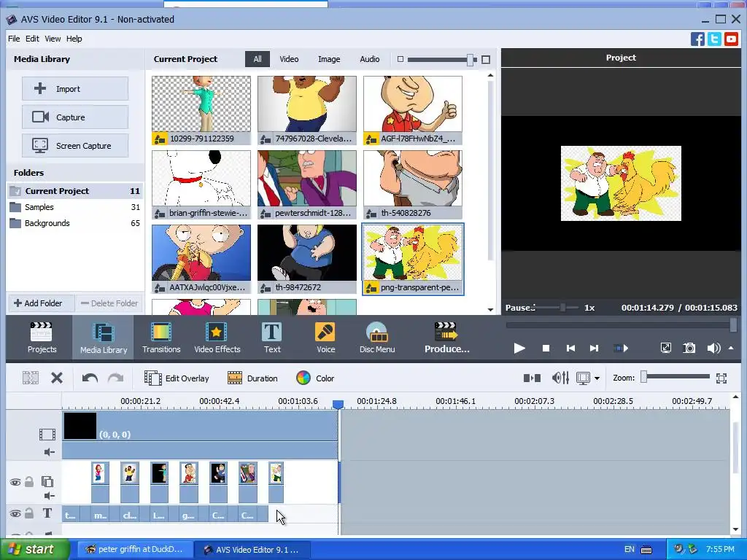
Task: Open the AVS YouTube channel icon
Action: [x=731, y=39]
